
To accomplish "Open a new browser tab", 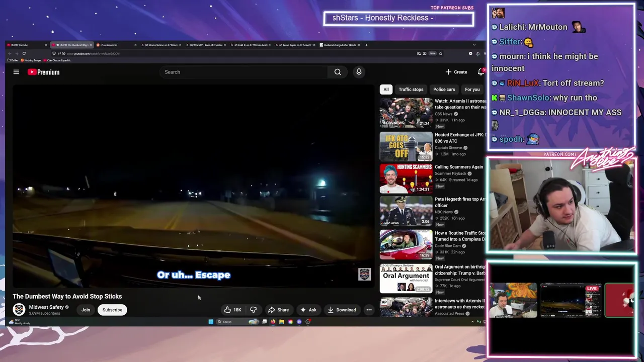I will [x=366, y=45].
